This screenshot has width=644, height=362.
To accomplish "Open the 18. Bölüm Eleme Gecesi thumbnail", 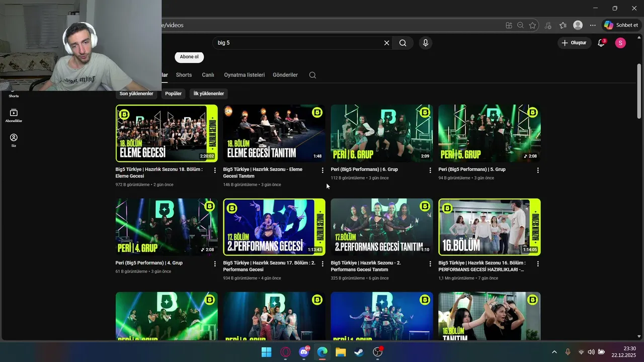I will coord(167,133).
